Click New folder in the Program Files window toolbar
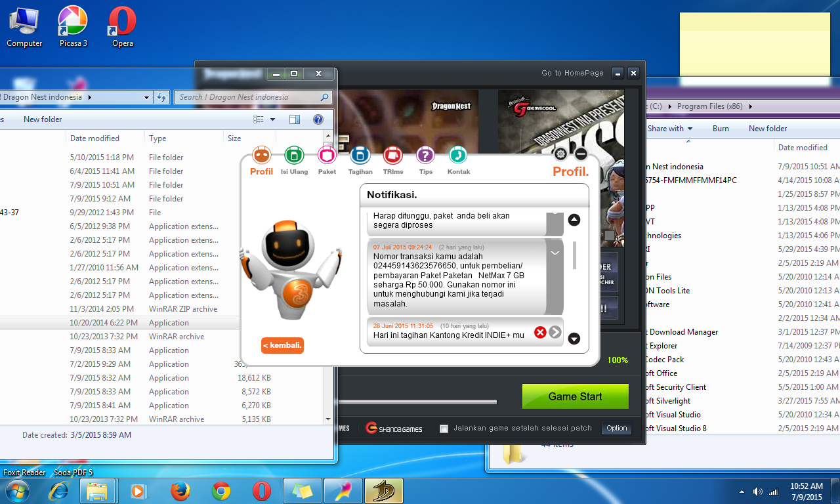This screenshot has height=504, width=840. point(768,129)
